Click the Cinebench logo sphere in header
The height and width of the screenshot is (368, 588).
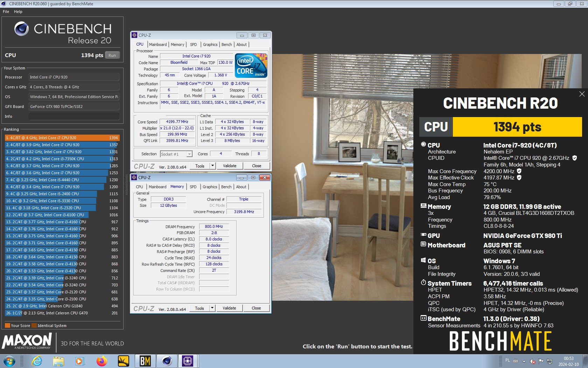21,29
